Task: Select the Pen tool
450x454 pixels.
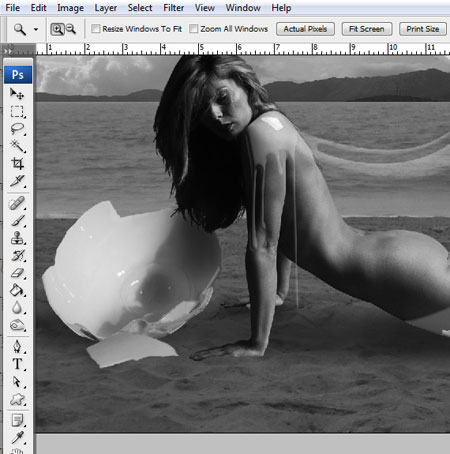Action: pyautogui.click(x=17, y=346)
